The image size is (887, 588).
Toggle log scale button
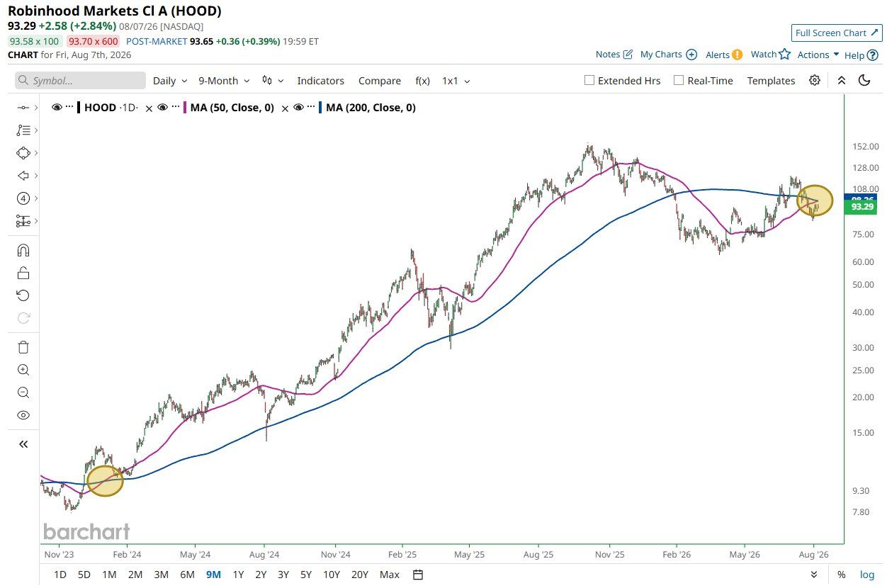click(x=867, y=575)
